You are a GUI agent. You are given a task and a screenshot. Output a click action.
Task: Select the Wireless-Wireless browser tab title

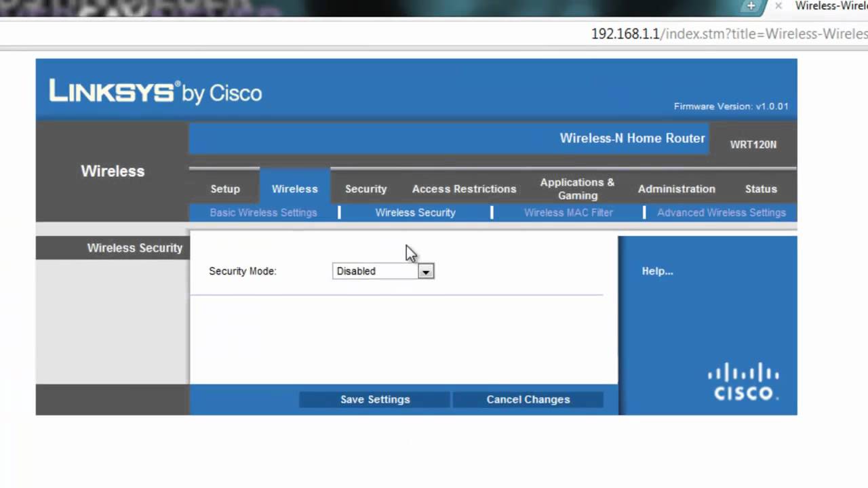coord(831,6)
